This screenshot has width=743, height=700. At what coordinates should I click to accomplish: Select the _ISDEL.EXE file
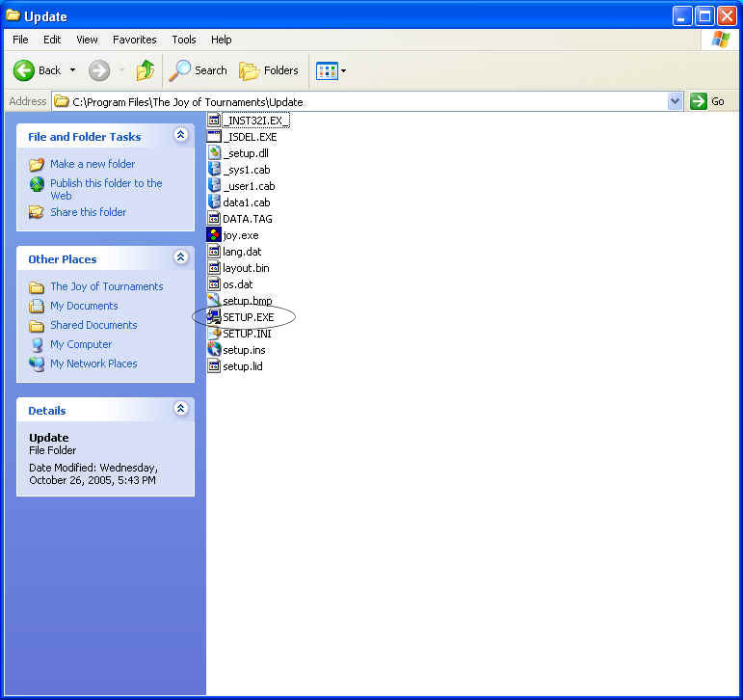[249, 137]
